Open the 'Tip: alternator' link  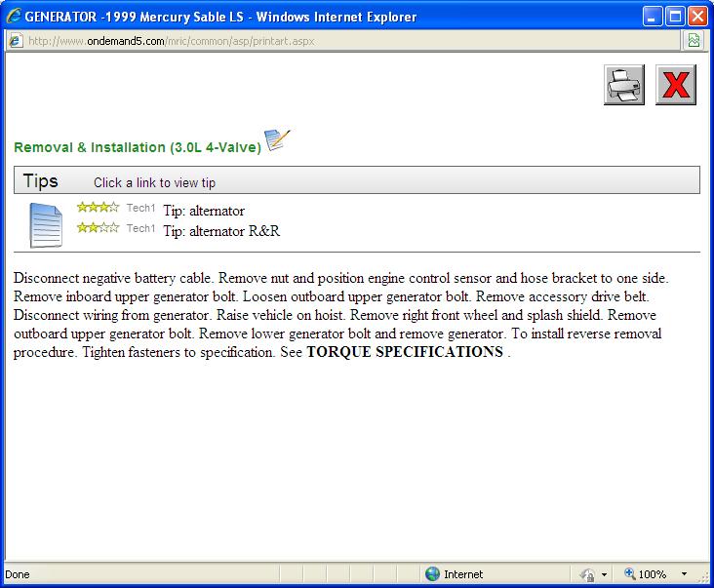tap(204, 211)
